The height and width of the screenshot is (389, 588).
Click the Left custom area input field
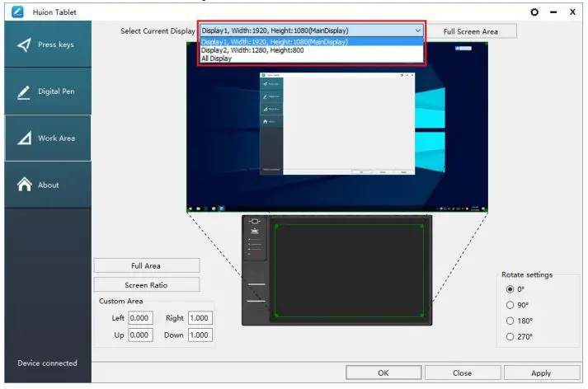coord(141,318)
